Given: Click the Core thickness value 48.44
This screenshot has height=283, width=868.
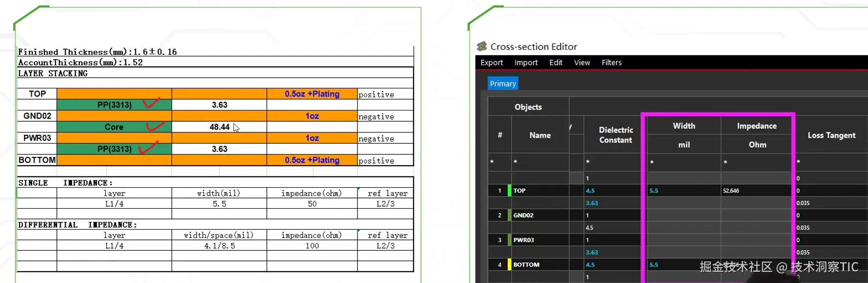Looking at the screenshot, I should [219, 127].
